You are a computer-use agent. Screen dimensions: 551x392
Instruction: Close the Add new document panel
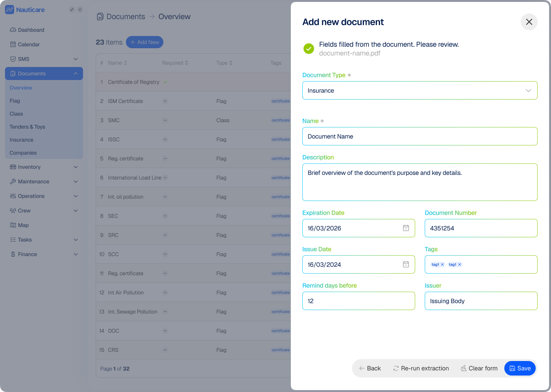(x=529, y=22)
